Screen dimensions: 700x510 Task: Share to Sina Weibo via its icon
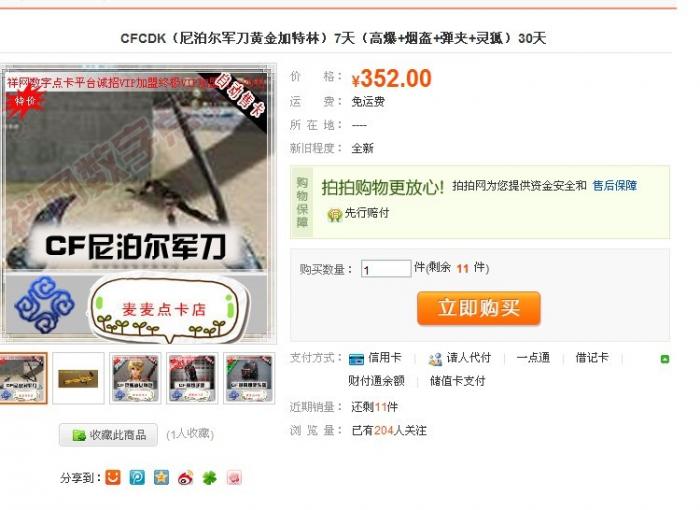click(185, 478)
